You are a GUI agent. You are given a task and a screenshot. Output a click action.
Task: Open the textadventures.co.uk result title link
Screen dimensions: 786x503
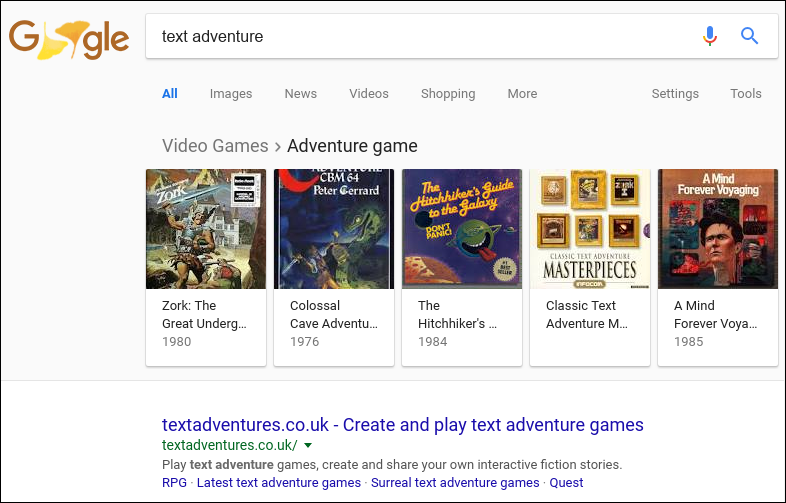pyautogui.click(x=403, y=425)
